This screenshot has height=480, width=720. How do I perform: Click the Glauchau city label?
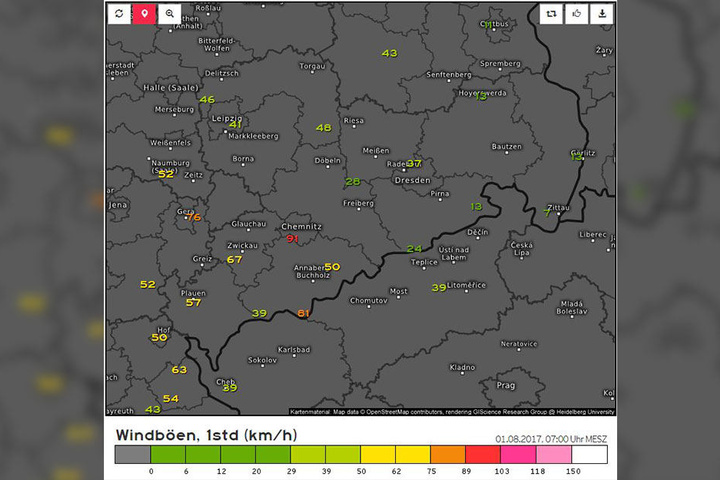coord(248,224)
